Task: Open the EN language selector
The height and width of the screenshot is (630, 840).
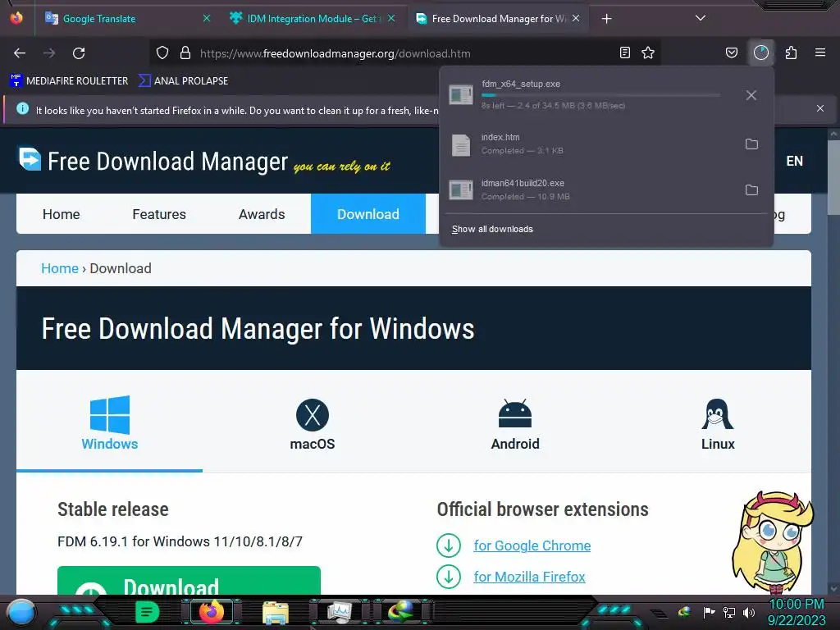Action: [x=794, y=162]
